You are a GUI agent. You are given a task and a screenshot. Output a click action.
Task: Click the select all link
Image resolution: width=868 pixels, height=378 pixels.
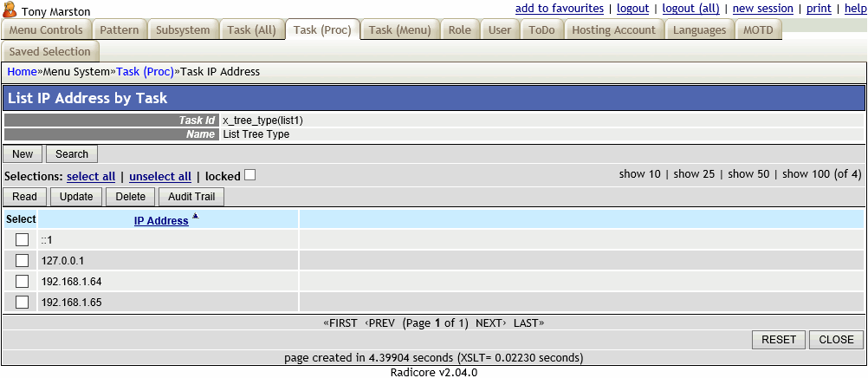(x=91, y=176)
